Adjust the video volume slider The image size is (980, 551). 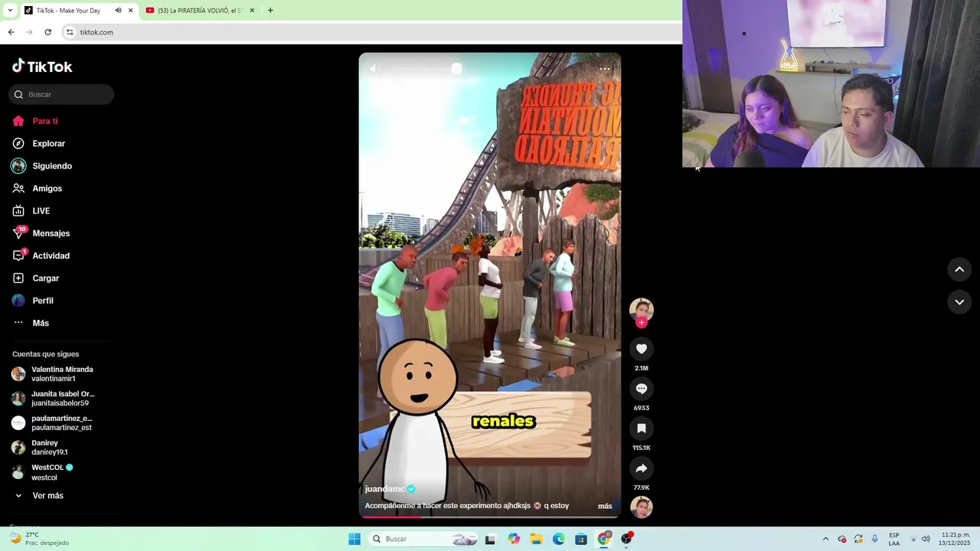tap(426, 69)
